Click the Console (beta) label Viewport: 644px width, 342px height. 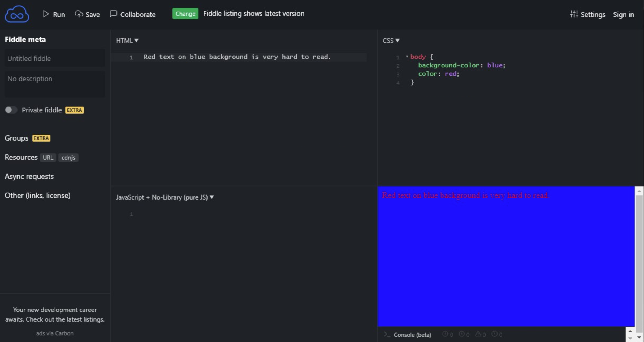(x=412, y=335)
